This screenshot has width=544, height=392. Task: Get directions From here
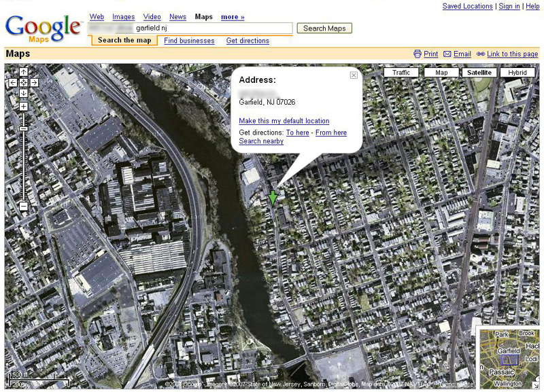coord(331,132)
